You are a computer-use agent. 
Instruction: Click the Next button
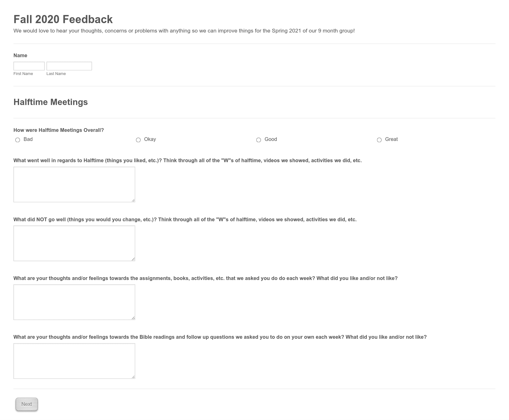click(x=27, y=404)
